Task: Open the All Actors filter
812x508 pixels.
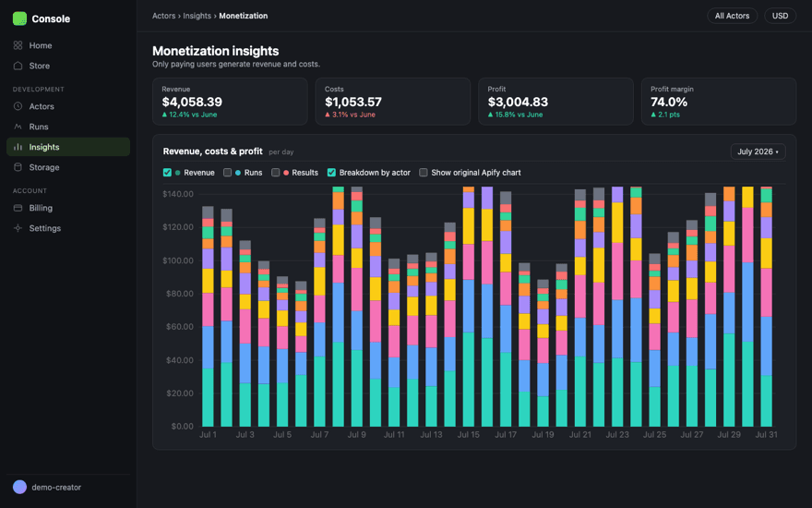Action: (732, 16)
